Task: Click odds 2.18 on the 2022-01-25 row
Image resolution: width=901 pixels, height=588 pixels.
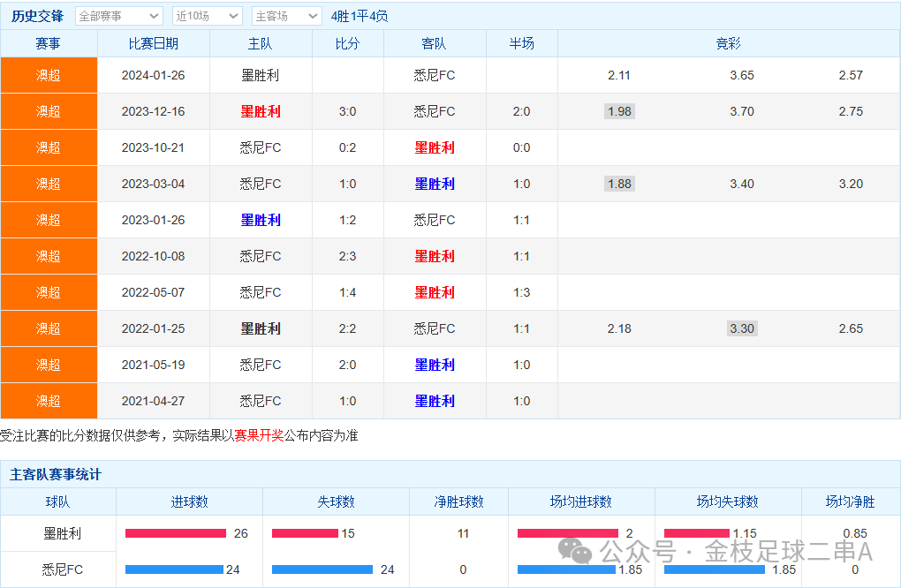Action: (619, 328)
